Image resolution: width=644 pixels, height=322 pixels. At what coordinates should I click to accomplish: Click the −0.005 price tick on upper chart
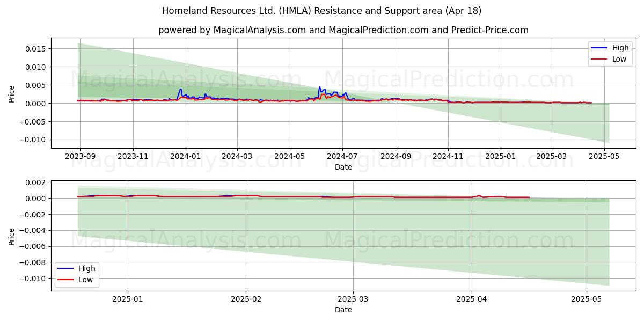[33, 122]
